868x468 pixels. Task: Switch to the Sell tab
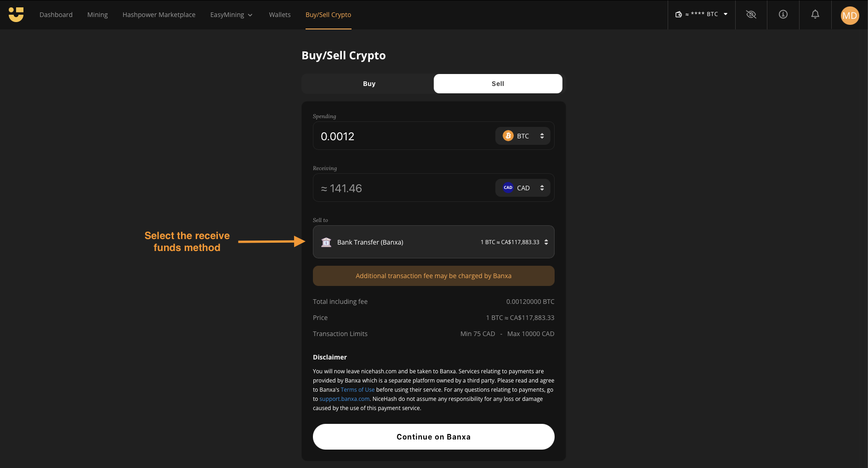pyautogui.click(x=498, y=84)
